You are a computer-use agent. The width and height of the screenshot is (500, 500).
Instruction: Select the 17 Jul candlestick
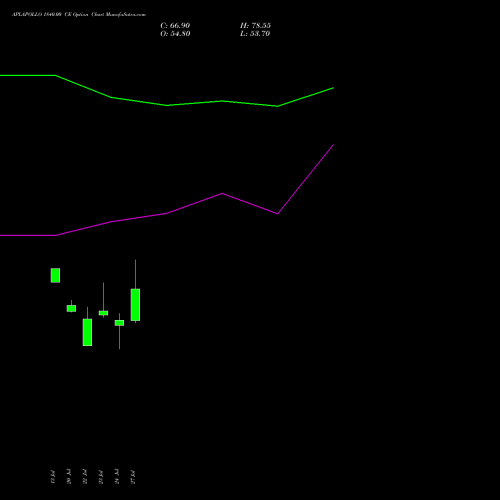click(55, 275)
